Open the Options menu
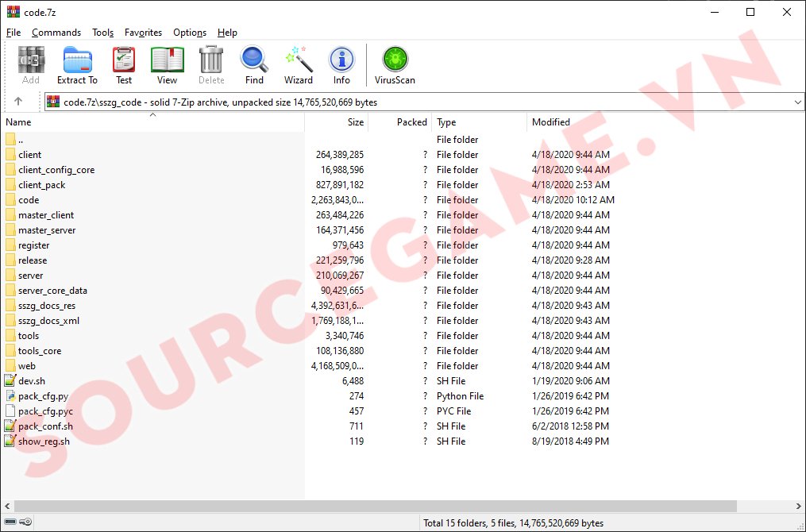This screenshot has width=806, height=532. 190,33
